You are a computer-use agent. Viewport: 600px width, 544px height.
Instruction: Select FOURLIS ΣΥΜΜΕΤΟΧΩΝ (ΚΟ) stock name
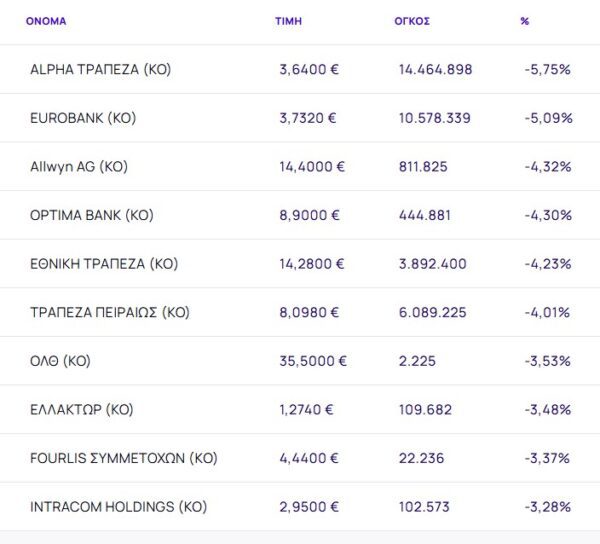[x=124, y=458]
